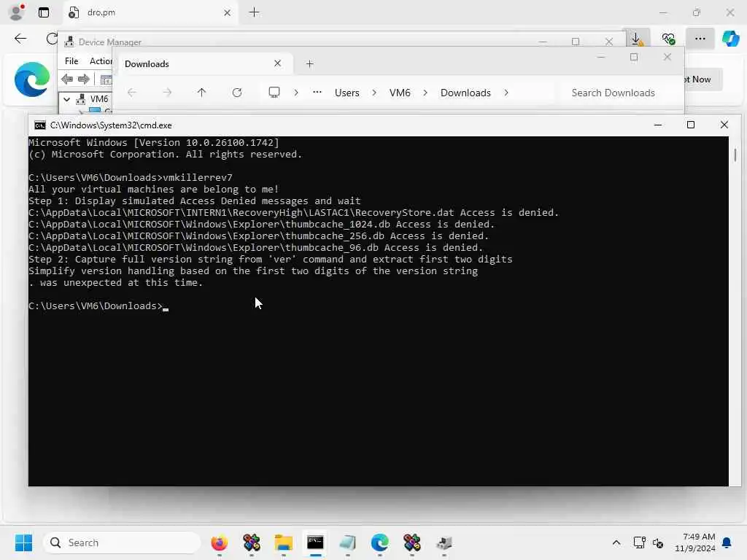Screen dimensions: 747x560
Task: Select VM6 computer tree item
Action: [99, 99]
